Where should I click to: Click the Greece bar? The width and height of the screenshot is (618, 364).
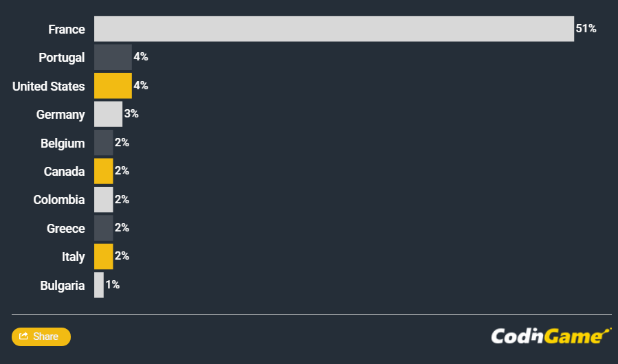click(103, 228)
